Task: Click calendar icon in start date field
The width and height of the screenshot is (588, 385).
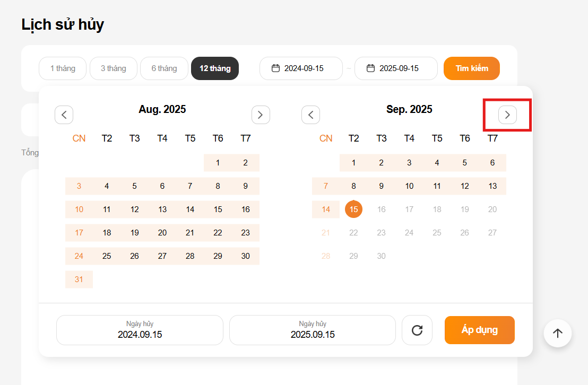Action: tap(275, 68)
